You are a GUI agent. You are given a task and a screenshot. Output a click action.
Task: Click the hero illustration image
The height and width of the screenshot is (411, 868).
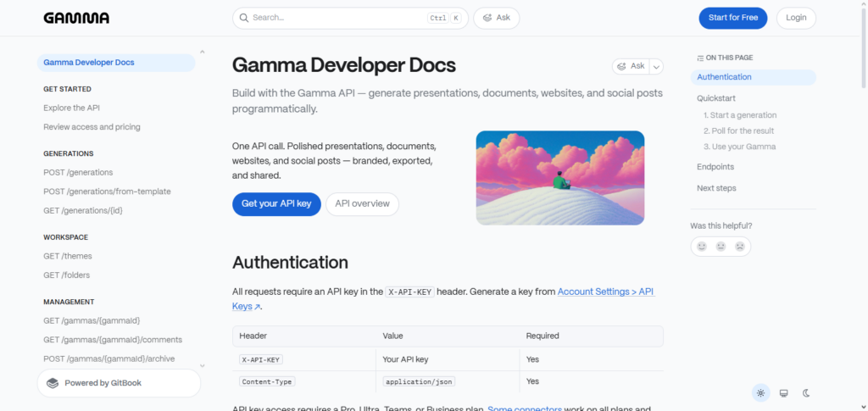tap(559, 178)
